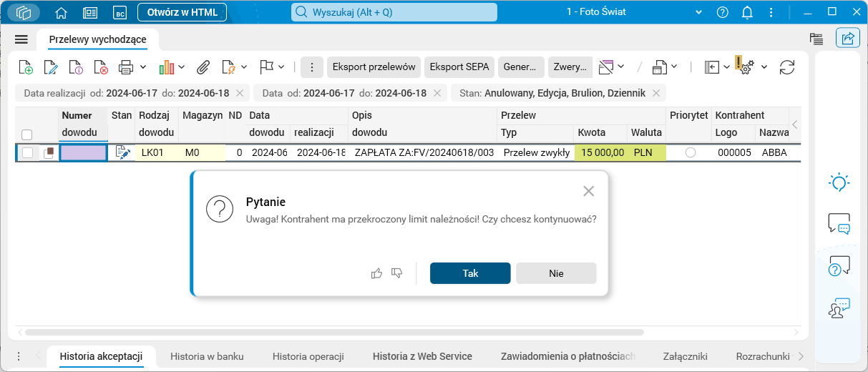
Task: Click the flag marker icon
Action: coord(266,67)
